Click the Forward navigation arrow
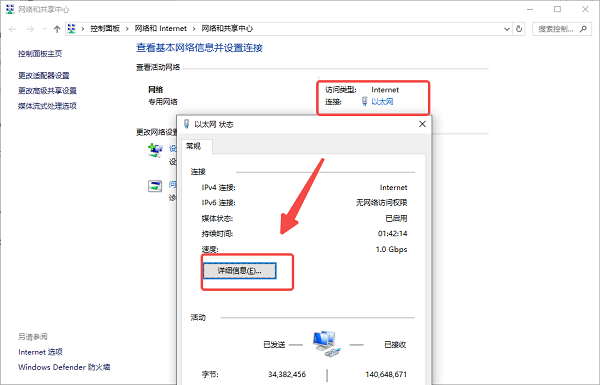This screenshot has height=385, width=600. [x=30, y=29]
